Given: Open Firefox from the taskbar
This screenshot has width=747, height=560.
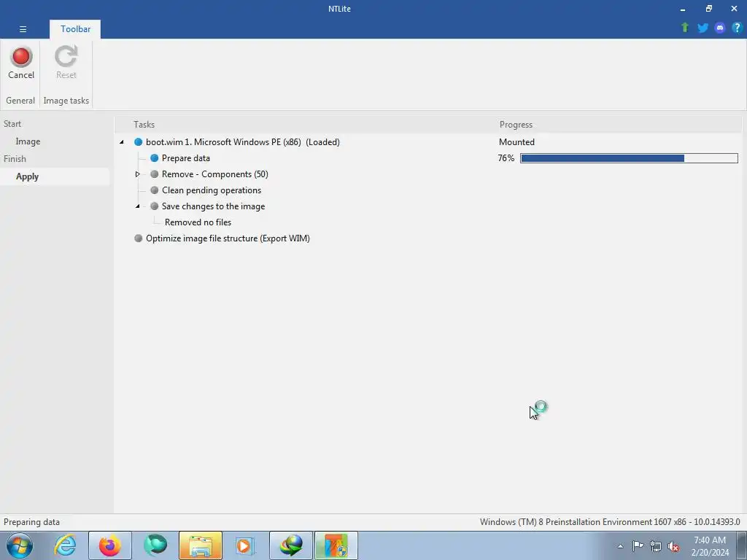Looking at the screenshot, I should (x=110, y=545).
